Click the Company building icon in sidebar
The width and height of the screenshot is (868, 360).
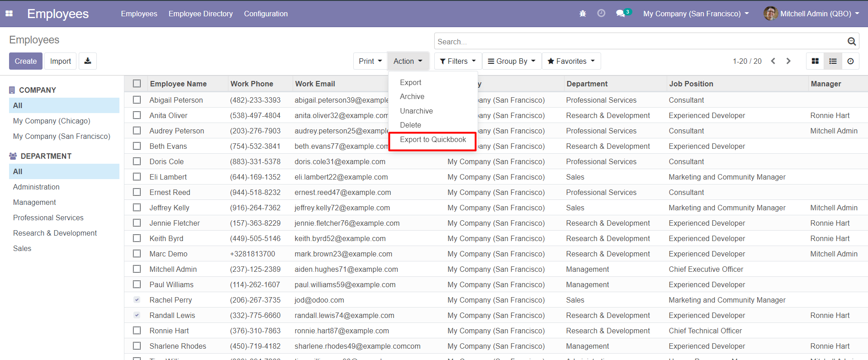(12, 90)
